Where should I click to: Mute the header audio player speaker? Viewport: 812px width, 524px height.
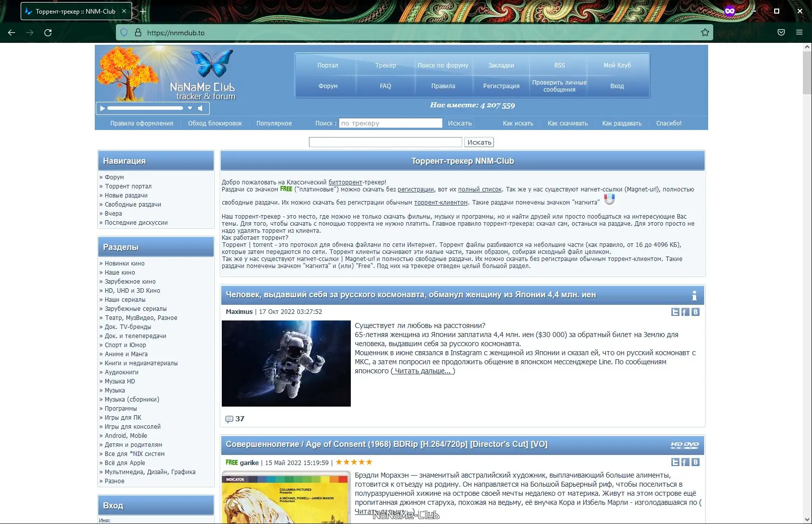click(x=200, y=108)
